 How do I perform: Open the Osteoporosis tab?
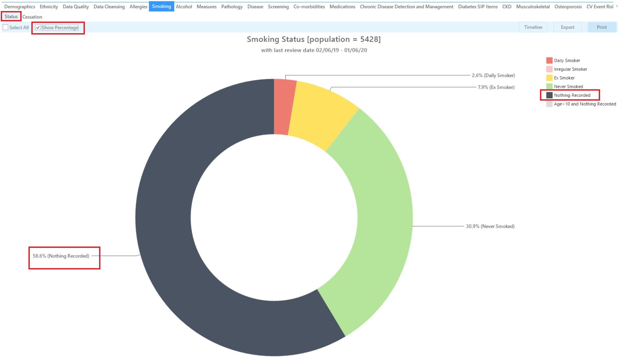pos(568,7)
